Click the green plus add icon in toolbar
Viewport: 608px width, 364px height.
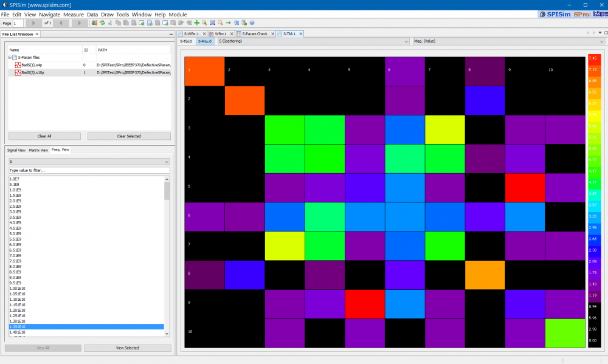tap(196, 22)
